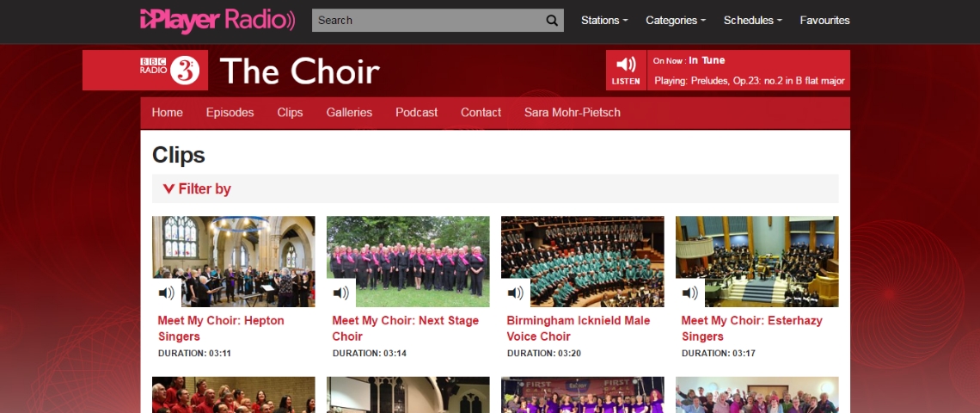
Task: Play the Esterhazy Singers speaker icon
Action: (x=690, y=293)
